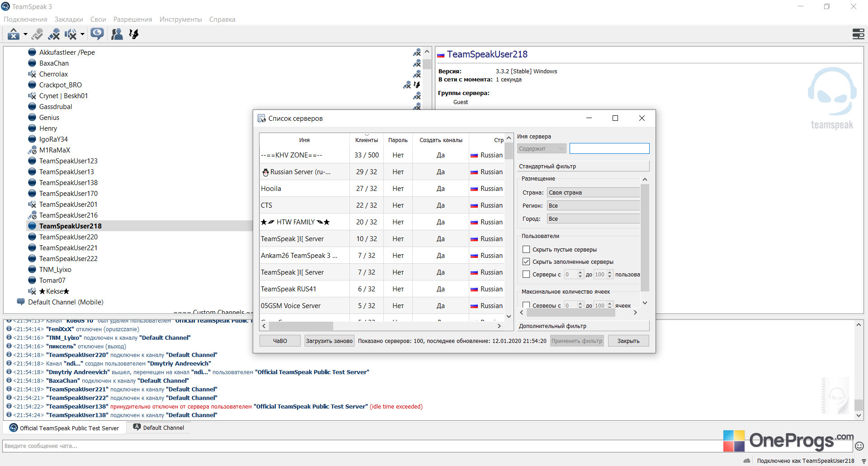Enable the Скрыть пустые серверы checkbox
This screenshot has width=868, height=466.
coord(526,249)
